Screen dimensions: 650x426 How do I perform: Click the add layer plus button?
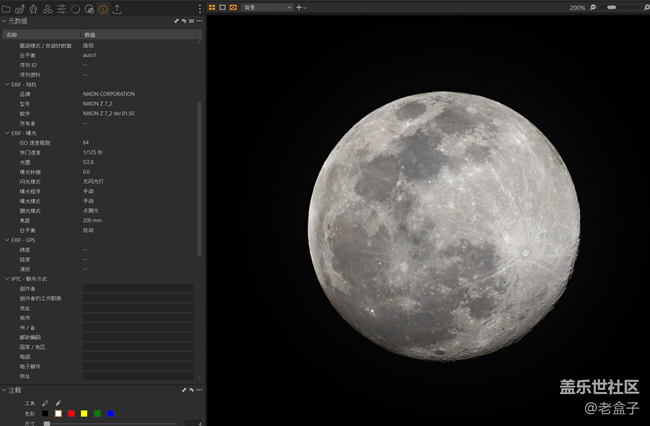click(x=299, y=7)
